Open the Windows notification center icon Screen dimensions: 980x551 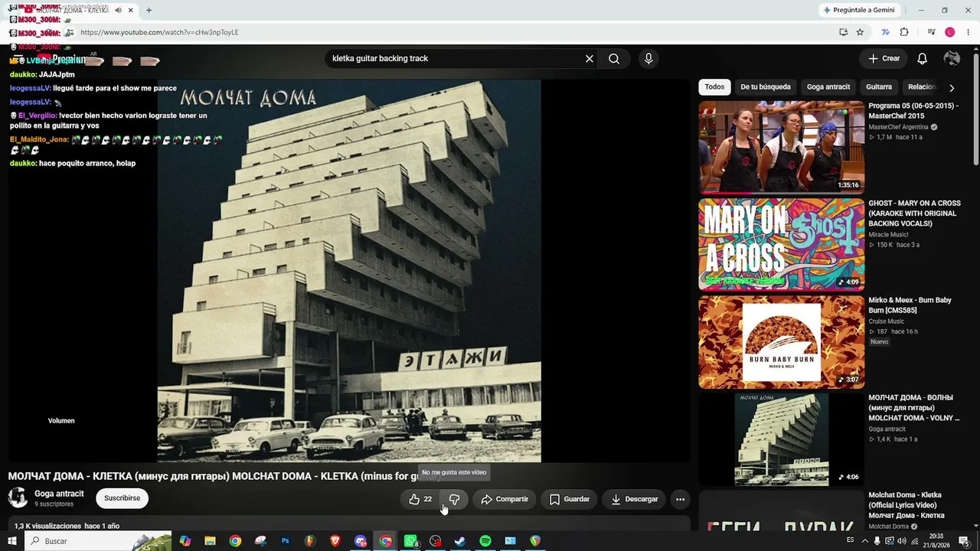point(964,541)
